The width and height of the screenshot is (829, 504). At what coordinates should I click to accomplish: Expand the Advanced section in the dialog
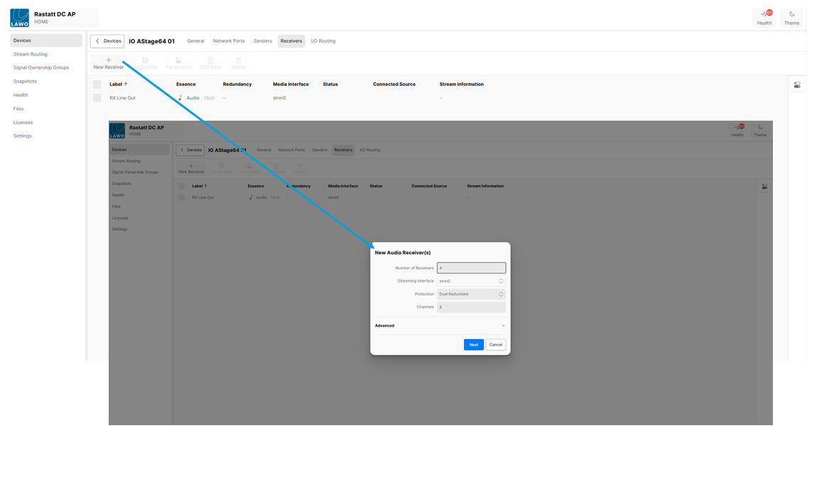point(440,326)
